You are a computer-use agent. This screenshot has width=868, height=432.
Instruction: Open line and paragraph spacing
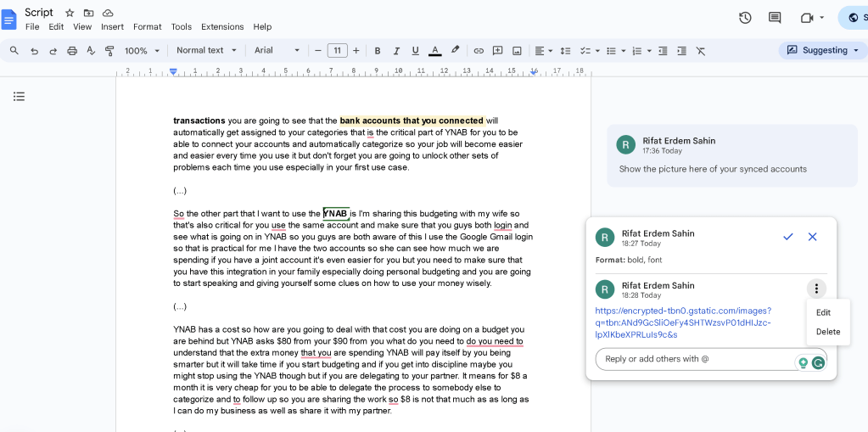(x=565, y=51)
